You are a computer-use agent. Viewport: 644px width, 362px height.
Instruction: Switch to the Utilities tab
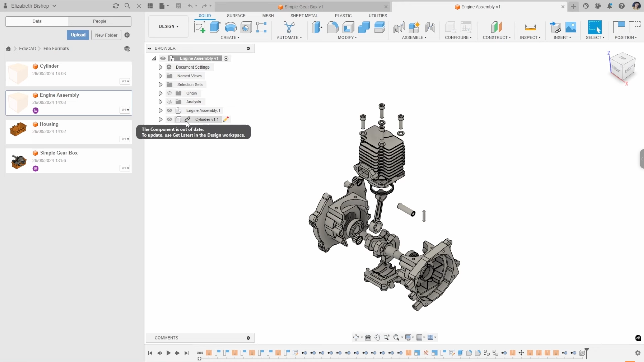(378, 16)
